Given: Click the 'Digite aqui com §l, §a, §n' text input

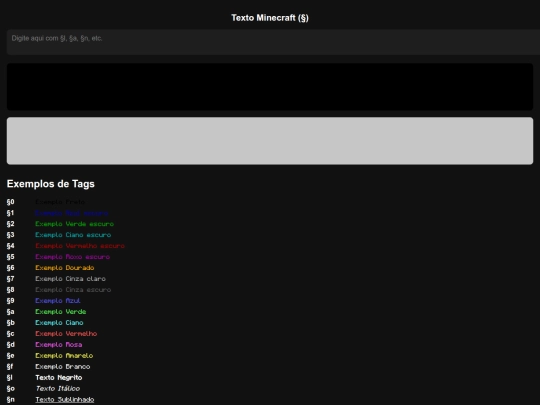Looking at the screenshot, I should pos(273,42).
